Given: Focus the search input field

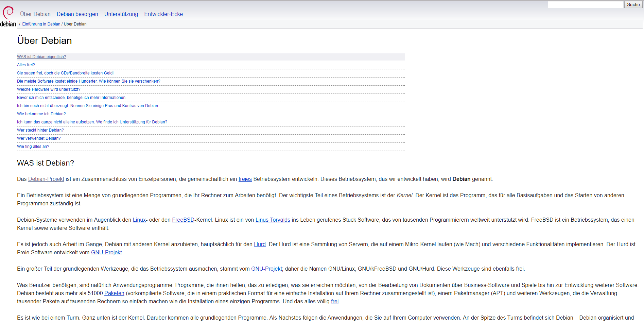Looking at the screenshot, I should 585,4.
